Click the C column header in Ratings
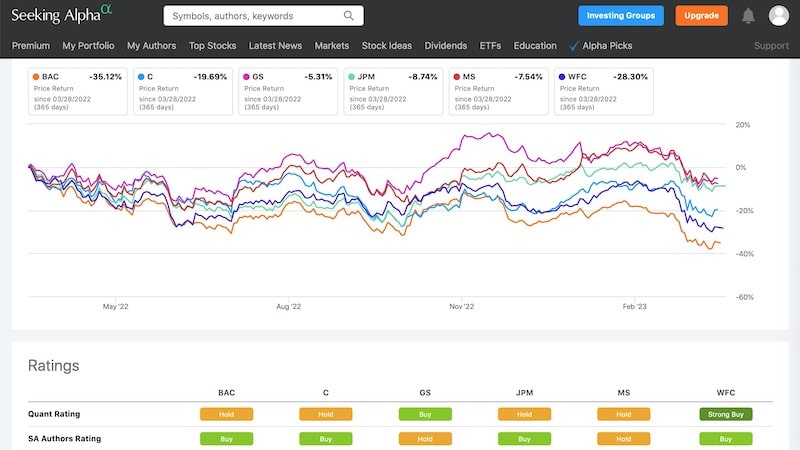The width and height of the screenshot is (800, 450). click(x=326, y=393)
